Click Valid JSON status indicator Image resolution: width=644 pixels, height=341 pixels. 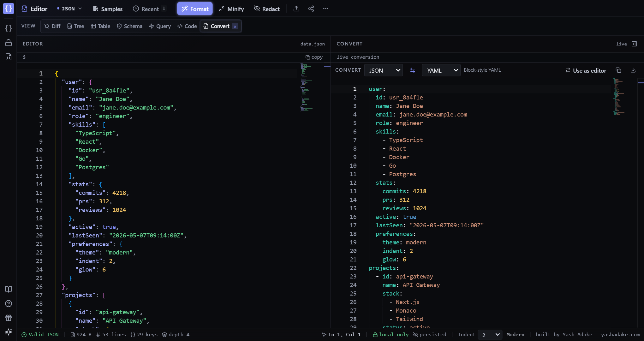[40, 335]
